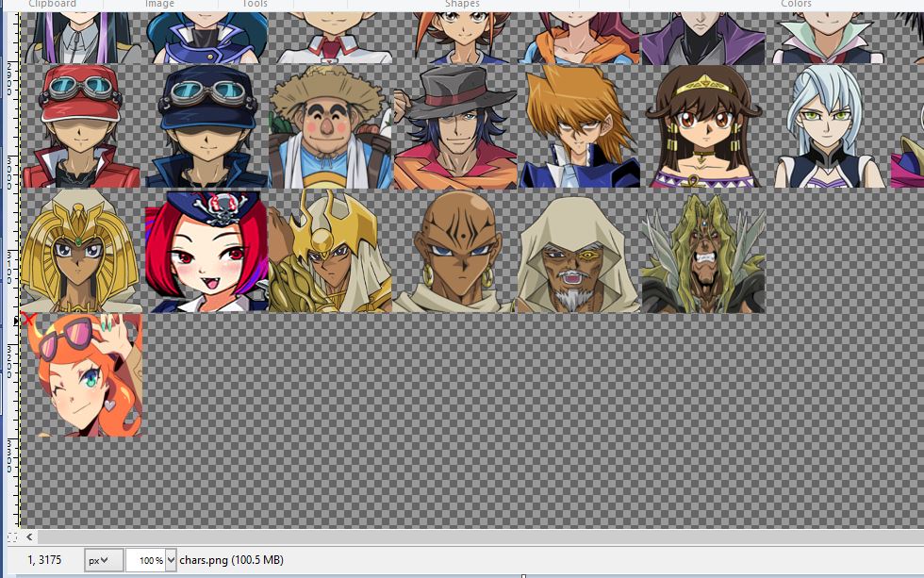Select the gray fedora cowboy character
The image size is (924, 578).
[x=454, y=126]
